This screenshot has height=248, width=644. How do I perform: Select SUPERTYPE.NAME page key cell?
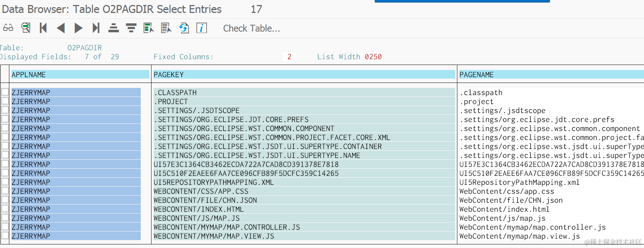[x=304, y=155]
